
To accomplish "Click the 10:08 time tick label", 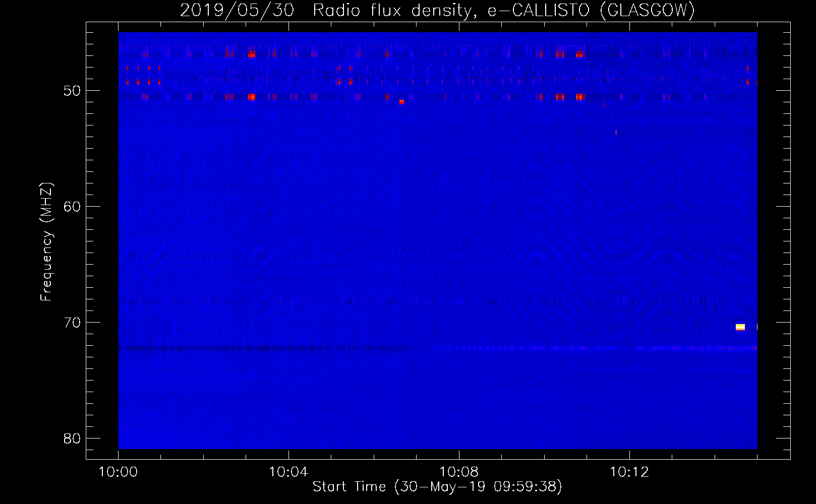I will pos(459,472).
